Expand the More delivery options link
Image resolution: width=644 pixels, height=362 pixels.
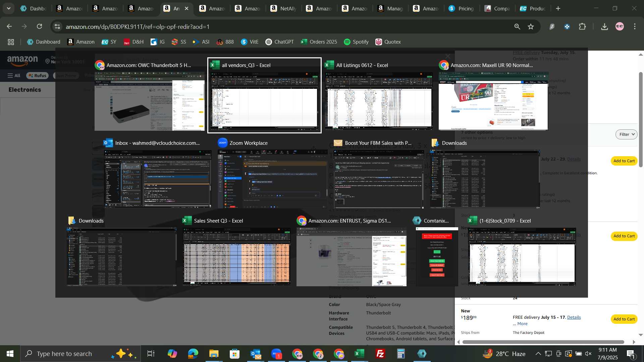[x=522, y=323]
